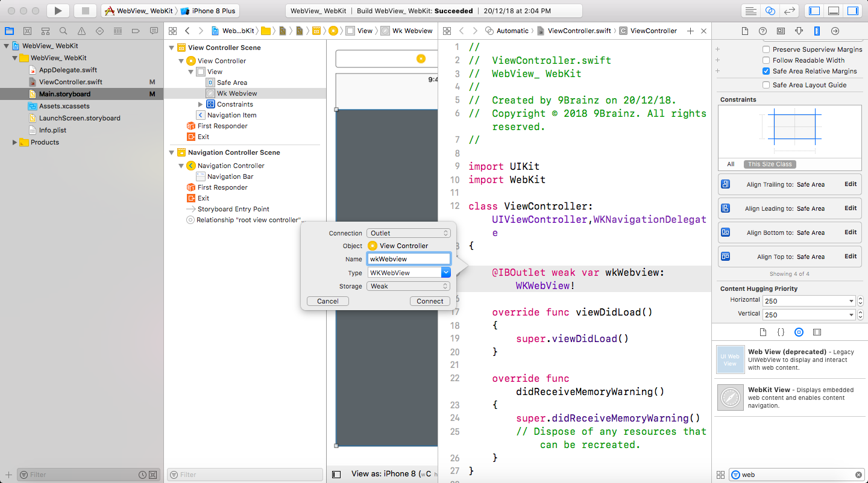Viewport: 868px width, 483px height.
Task: Open the Quick Help inspector
Action: 763,31
